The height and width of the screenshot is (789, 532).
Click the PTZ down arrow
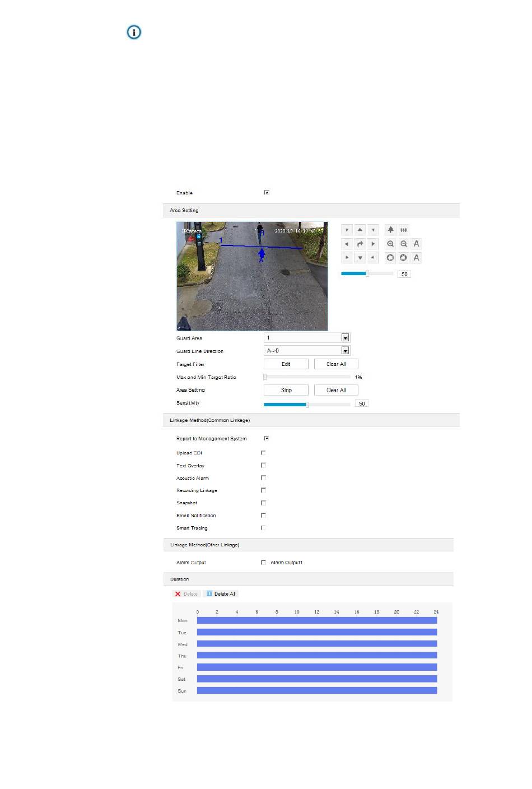(360, 258)
